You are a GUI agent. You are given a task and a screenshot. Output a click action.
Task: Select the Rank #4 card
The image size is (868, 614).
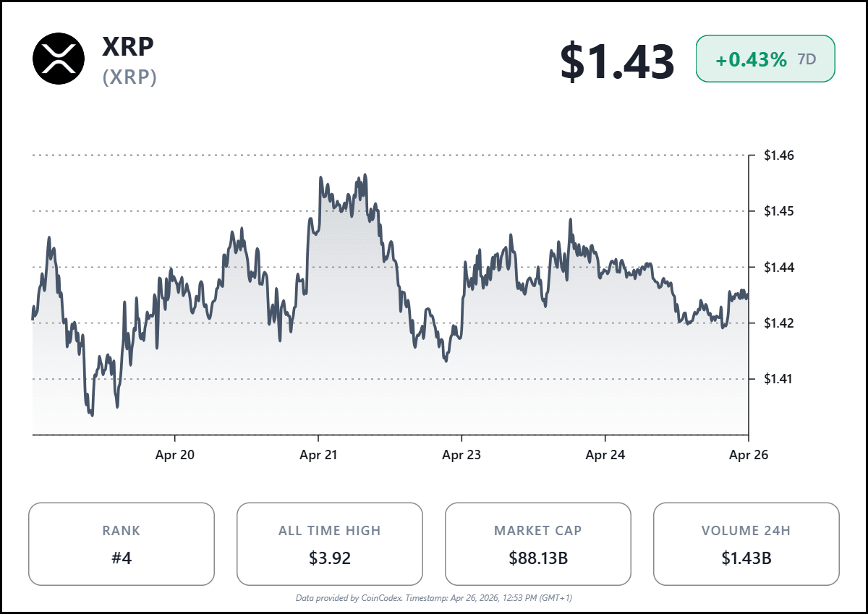click(x=122, y=544)
